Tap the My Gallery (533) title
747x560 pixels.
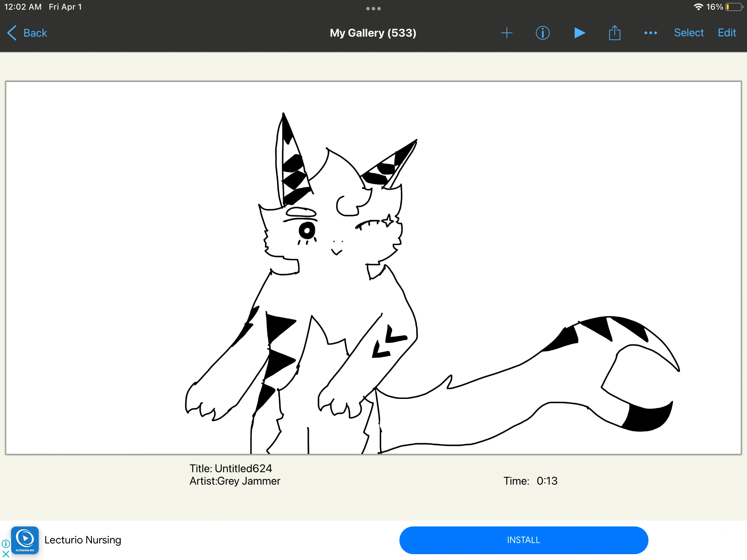(x=373, y=33)
